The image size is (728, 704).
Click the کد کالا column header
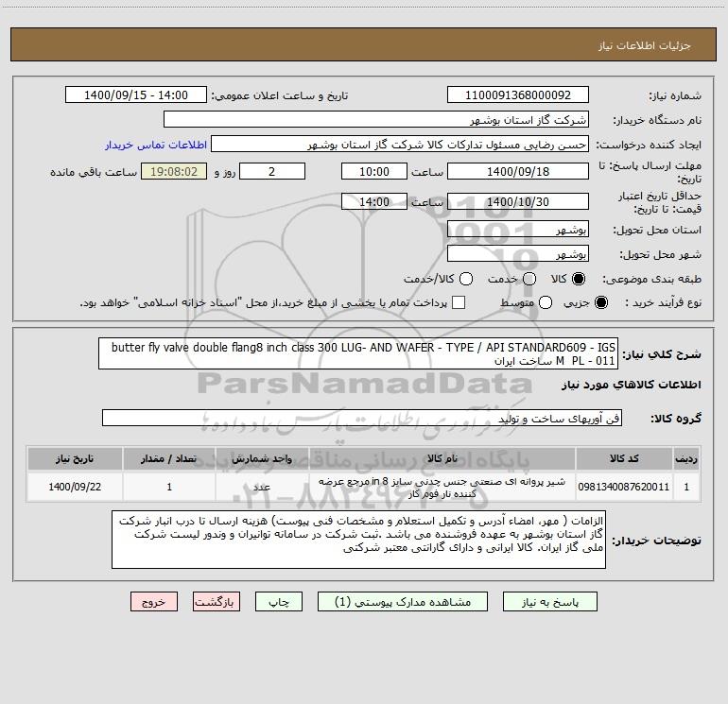624,458
